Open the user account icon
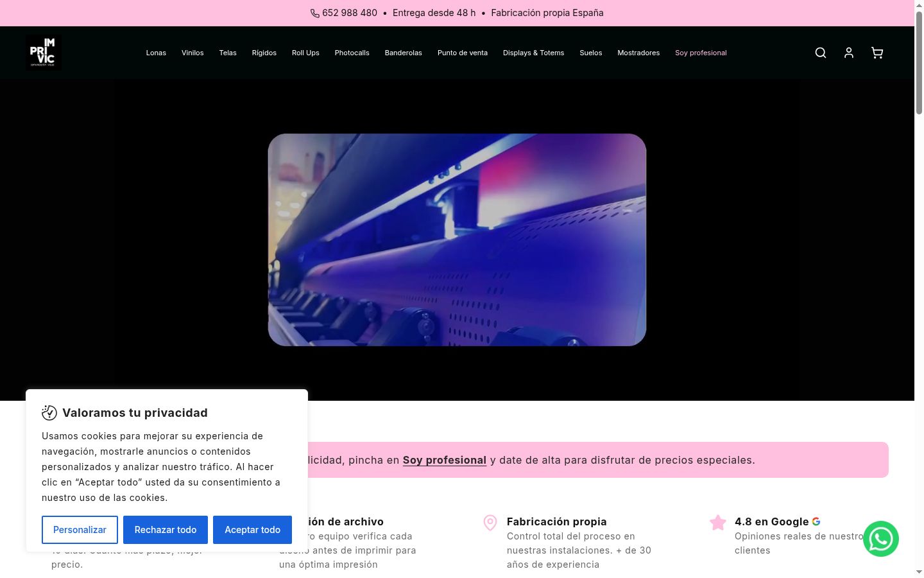The image size is (924, 578). (x=849, y=53)
